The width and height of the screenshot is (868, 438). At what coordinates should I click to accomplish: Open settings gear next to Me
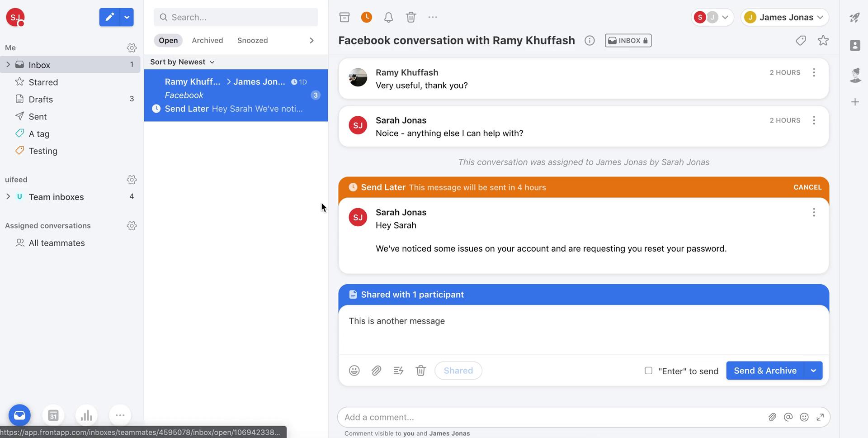coord(132,48)
